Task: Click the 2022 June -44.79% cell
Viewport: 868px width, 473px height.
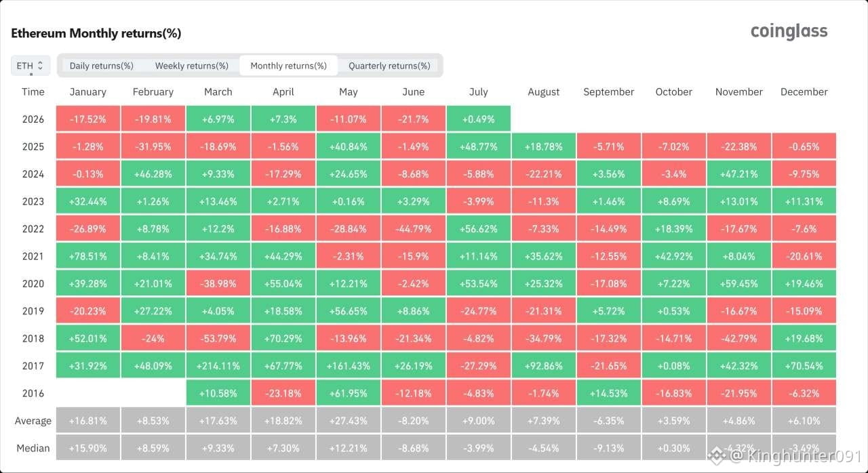Action: 414,229
